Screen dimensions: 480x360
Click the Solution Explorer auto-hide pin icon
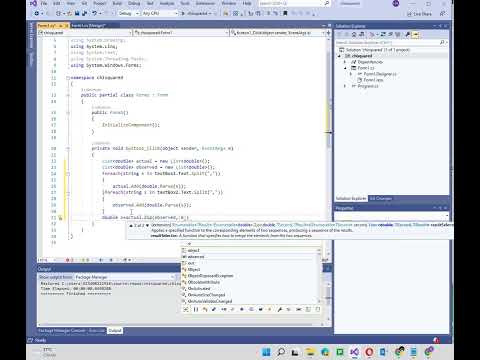440,26
